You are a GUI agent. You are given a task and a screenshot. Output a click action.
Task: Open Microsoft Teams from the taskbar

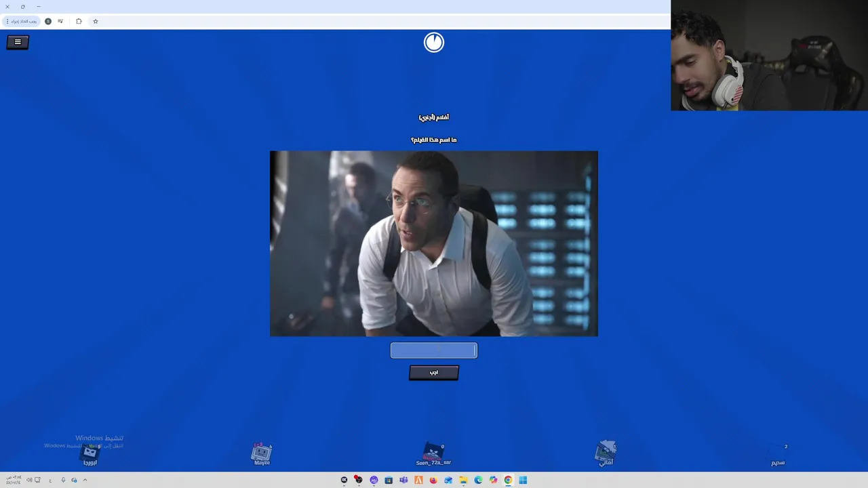[x=403, y=480]
